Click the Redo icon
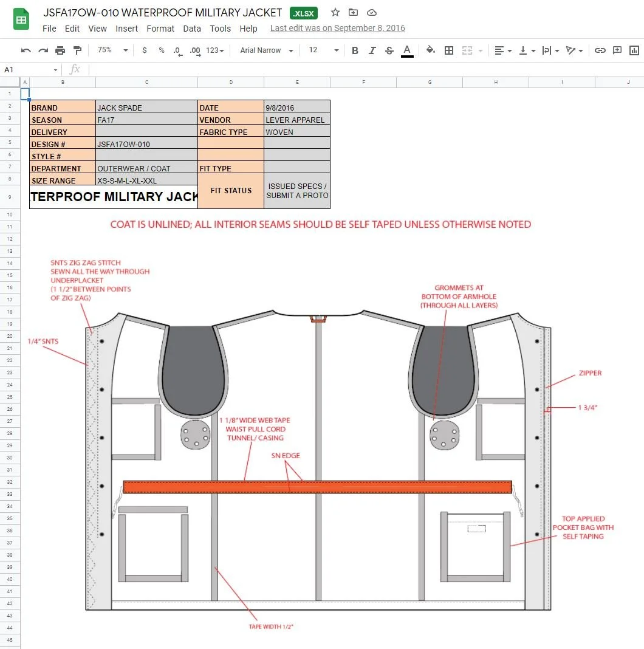This screenshot has height=649, width=644. 43,50
